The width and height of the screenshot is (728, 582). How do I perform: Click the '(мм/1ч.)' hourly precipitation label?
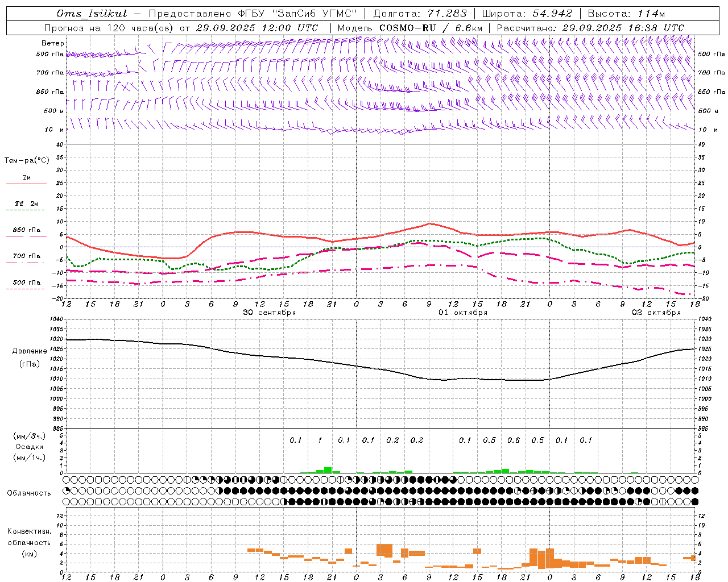[x=29, y=458]
